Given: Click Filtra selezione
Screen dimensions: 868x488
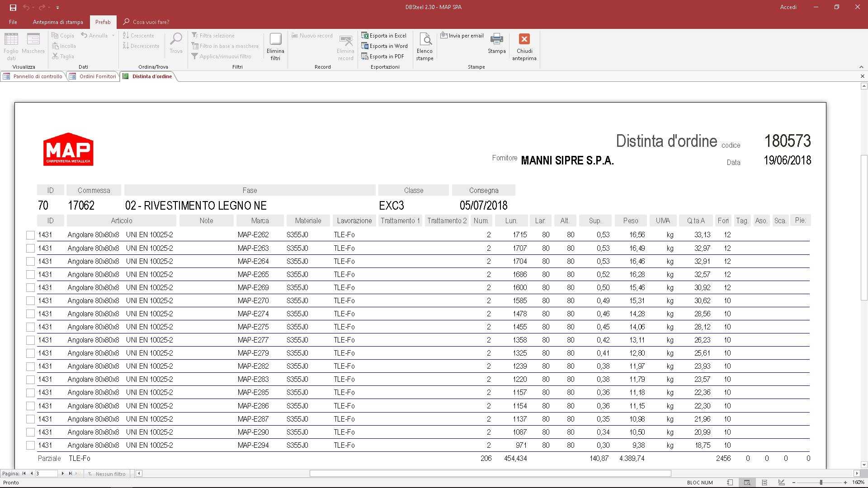Looking at the screenshot, I should [x=213, y=35].
